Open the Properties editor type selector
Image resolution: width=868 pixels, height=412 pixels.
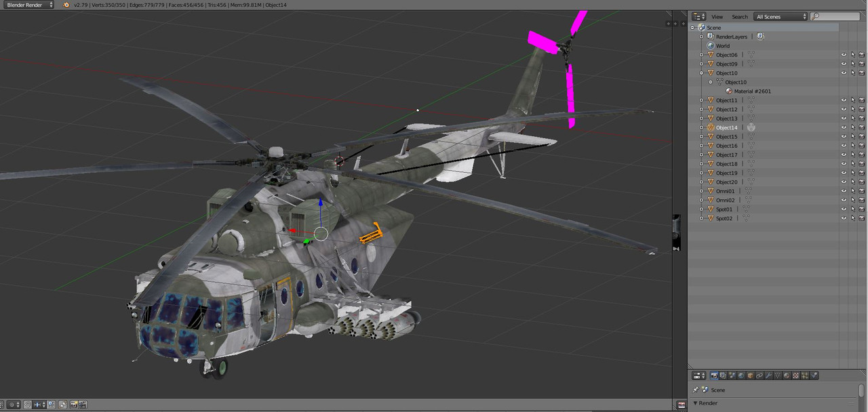[x=699, y=375]
